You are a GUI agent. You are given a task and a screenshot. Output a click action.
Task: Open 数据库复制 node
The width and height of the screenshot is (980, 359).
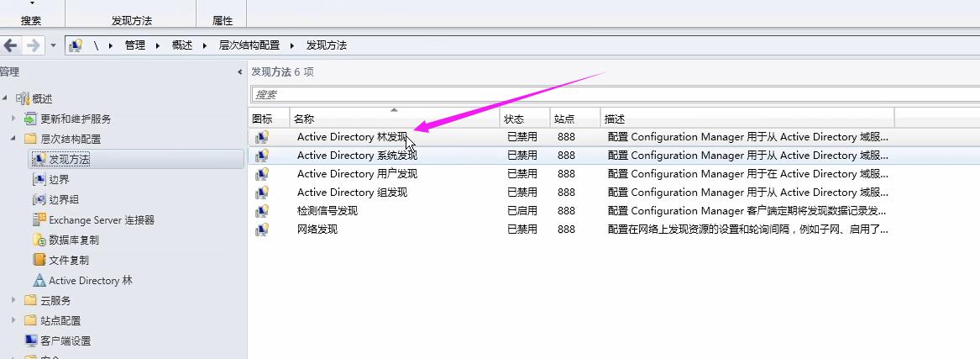click(x=74, y=240)
